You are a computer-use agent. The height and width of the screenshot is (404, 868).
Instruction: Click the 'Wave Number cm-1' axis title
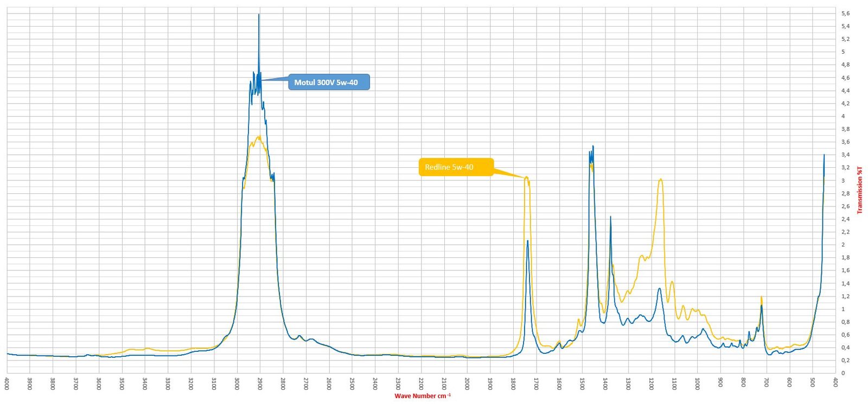(423, 396)
